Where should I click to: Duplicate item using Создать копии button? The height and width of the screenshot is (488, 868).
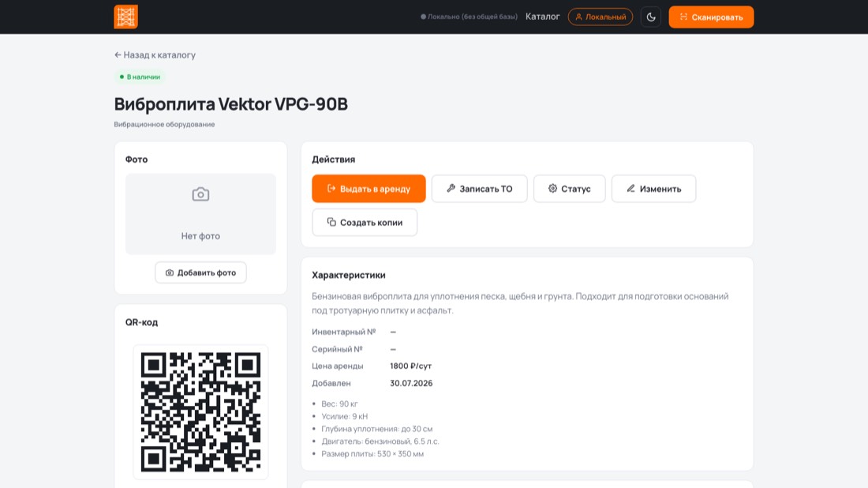click(x=365, y=222)
